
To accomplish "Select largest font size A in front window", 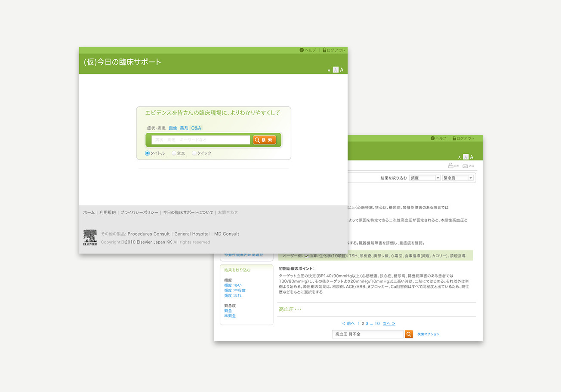I will point(342,70).
